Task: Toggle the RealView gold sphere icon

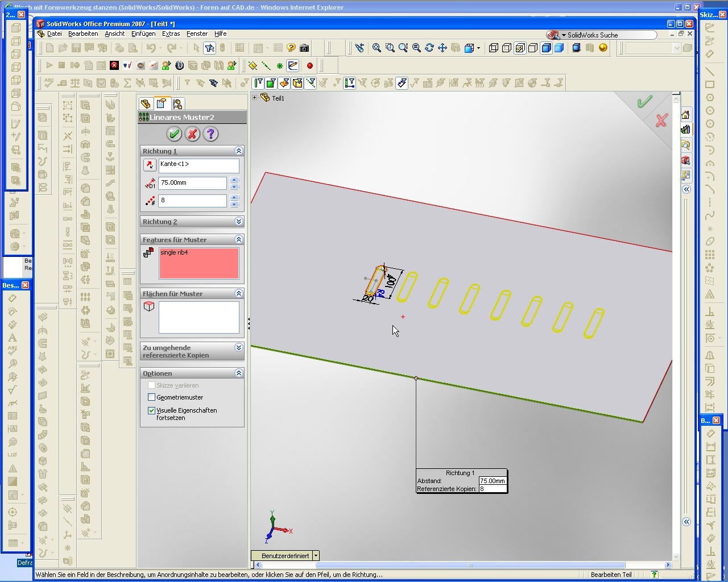Action: click(x=603, y=48)
